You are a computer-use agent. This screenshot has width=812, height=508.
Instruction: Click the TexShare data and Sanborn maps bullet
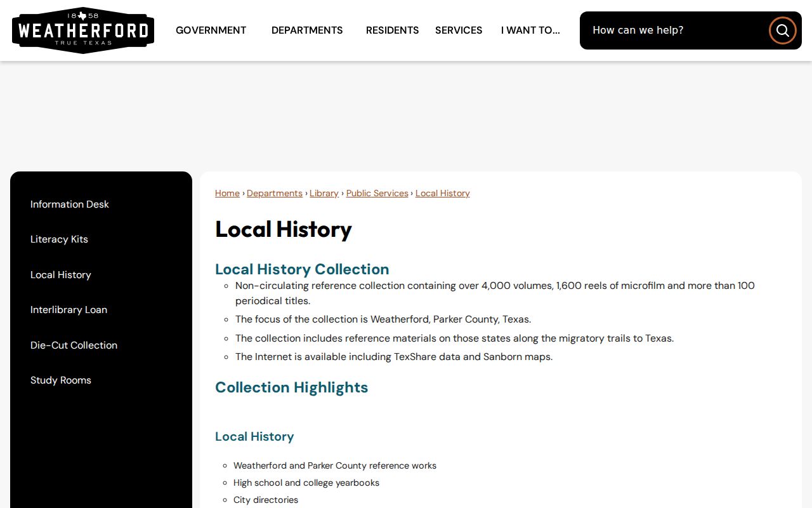point(394,357)
